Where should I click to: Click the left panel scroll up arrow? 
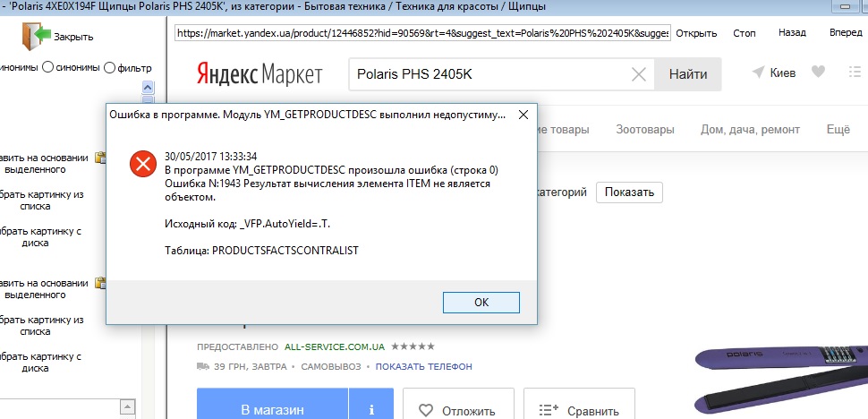(148, 87)
